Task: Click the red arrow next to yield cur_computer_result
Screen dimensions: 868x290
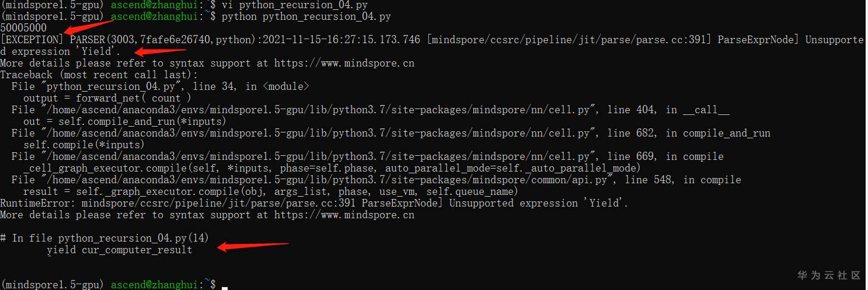Action: pyautogui.click(x=253, y=246)
